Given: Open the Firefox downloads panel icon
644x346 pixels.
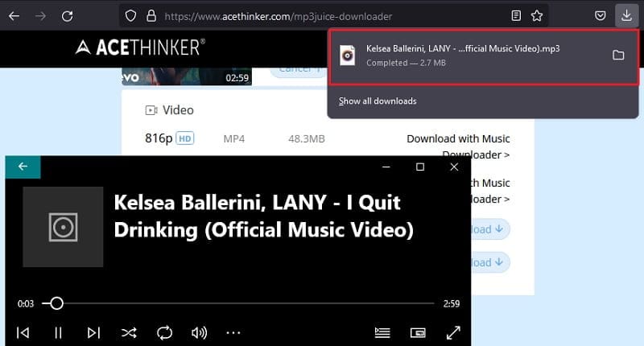Looking at the screenshot, I should pos(625,14).
